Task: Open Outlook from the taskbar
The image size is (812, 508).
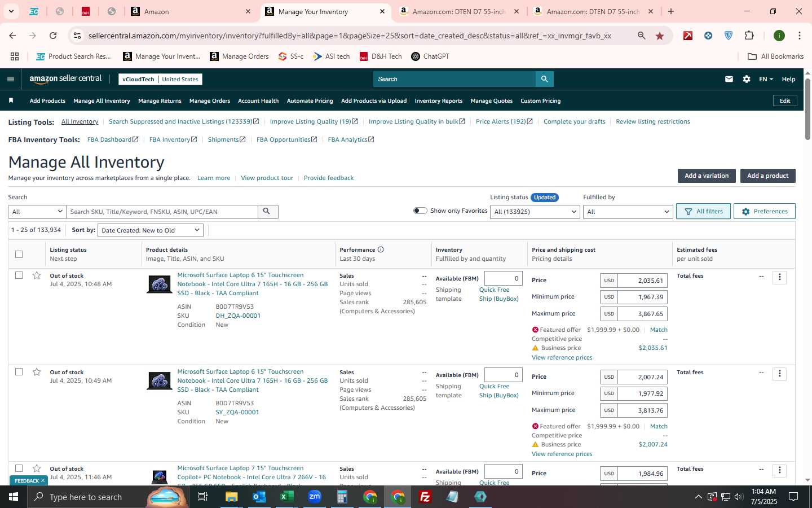Action: point(259,497)
